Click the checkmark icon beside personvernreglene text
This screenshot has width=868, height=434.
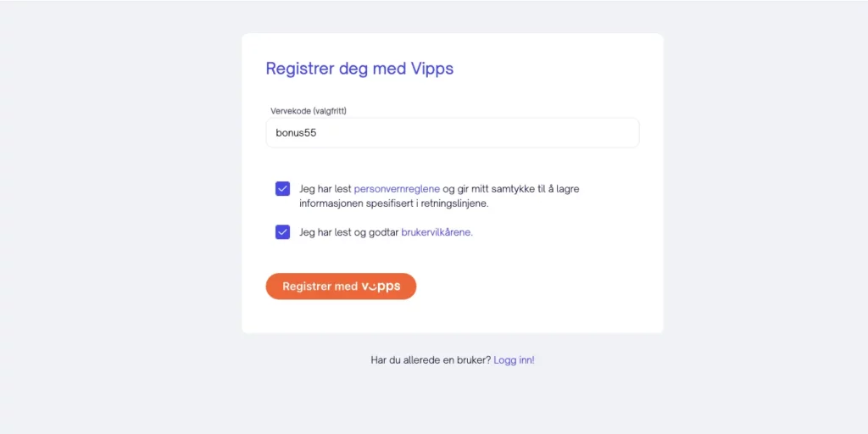pos(283,189)
